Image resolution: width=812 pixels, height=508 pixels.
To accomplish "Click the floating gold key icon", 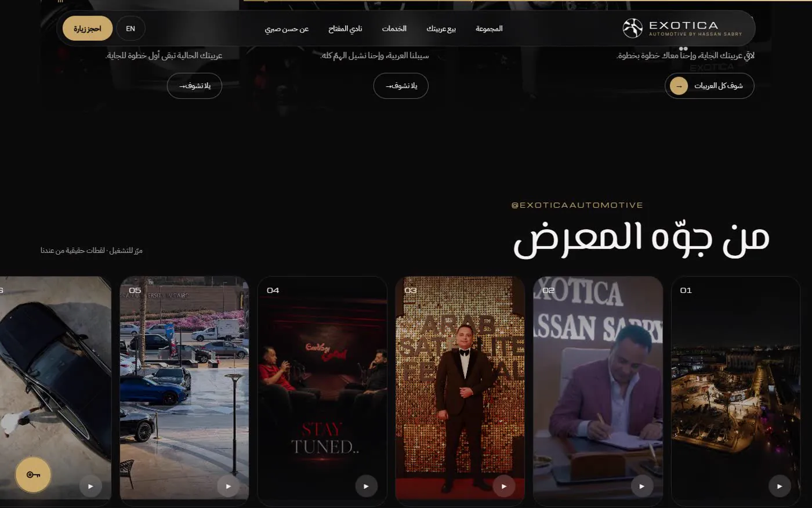I will 33,475.
